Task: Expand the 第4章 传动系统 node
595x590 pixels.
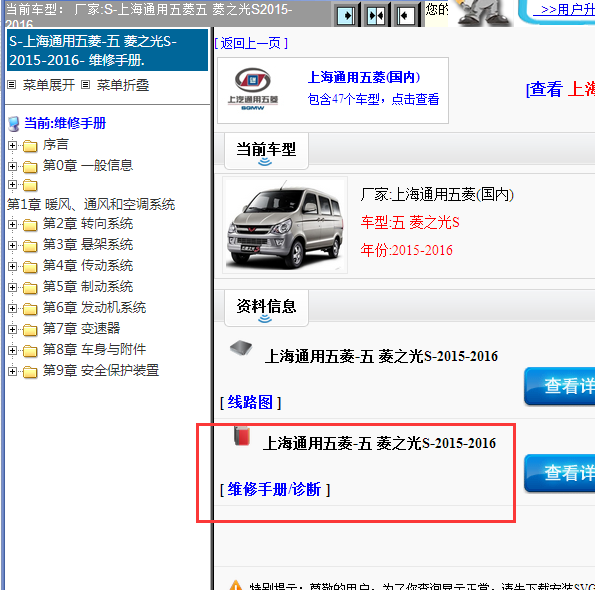Action: click(12, 266)
